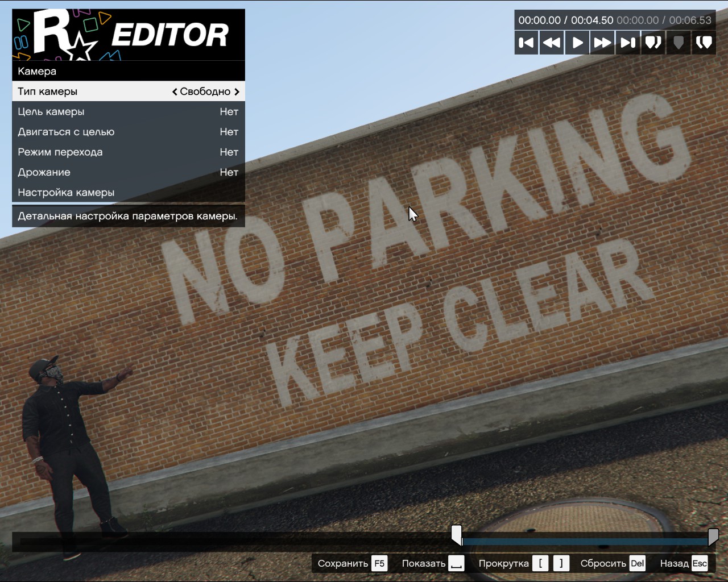Select the Дрожание option

(x=129, y=172)
